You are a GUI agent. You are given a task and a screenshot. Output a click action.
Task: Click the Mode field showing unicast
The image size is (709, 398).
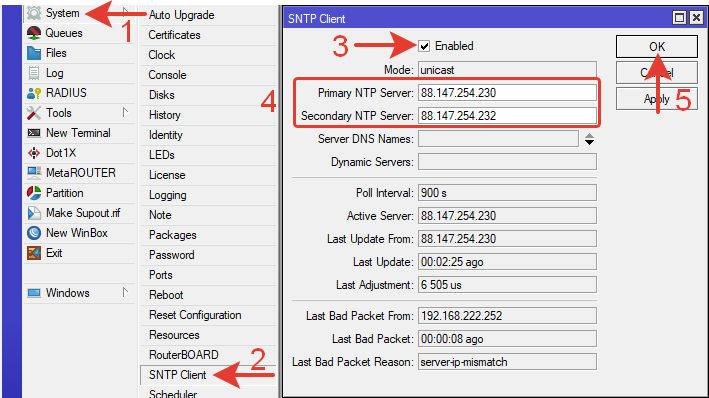pyautogui.click(x=507, y=70)
